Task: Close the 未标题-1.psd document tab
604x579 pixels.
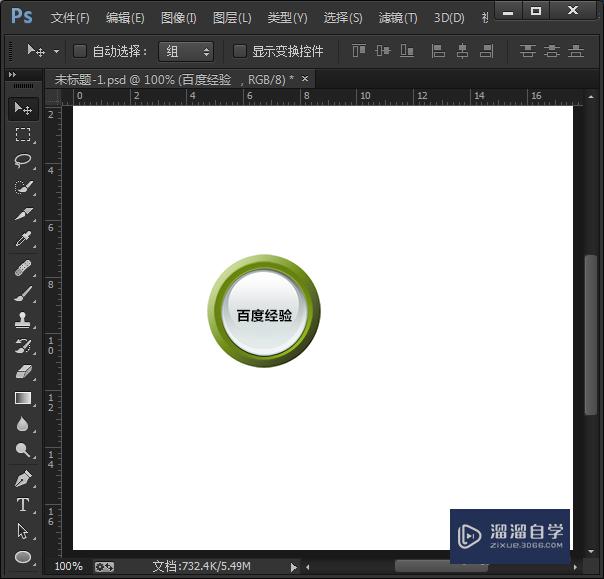Action: [305, 79]
